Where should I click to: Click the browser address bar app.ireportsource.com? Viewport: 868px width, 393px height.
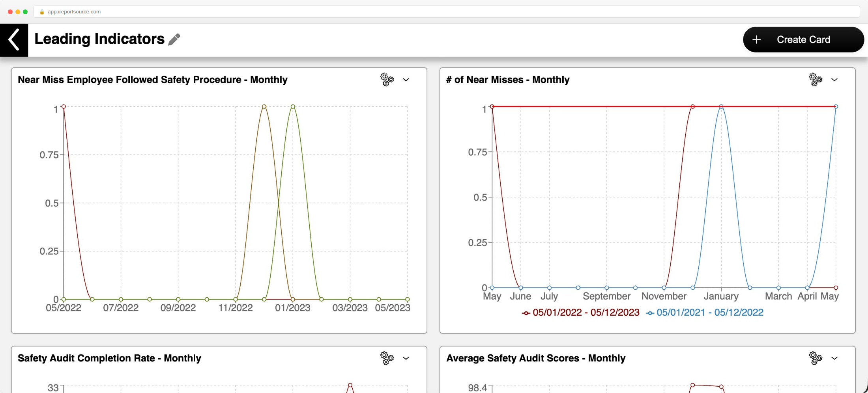coord(446,12)
